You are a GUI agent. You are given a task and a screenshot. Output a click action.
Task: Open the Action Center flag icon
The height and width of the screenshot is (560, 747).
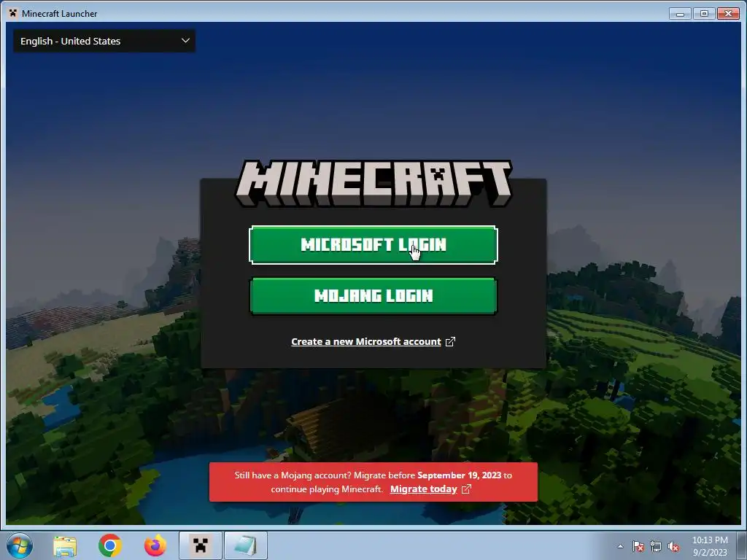[x=638, y=546]
